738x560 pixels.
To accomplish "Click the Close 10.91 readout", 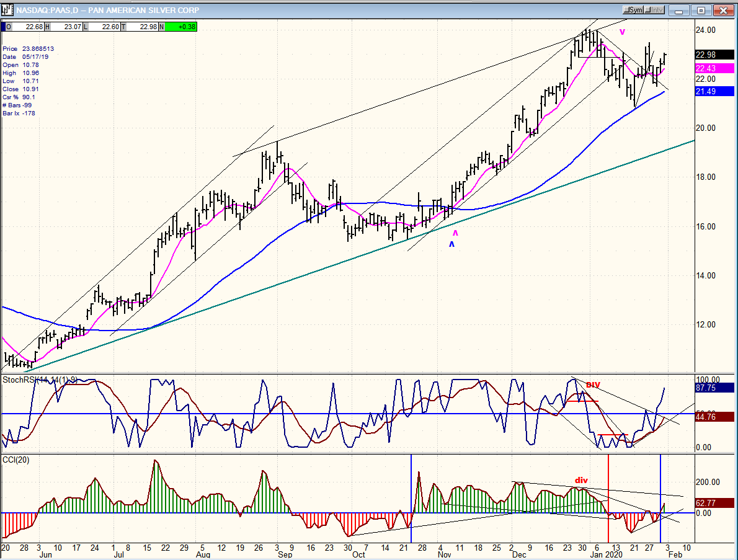I will (x=20, y=89).
